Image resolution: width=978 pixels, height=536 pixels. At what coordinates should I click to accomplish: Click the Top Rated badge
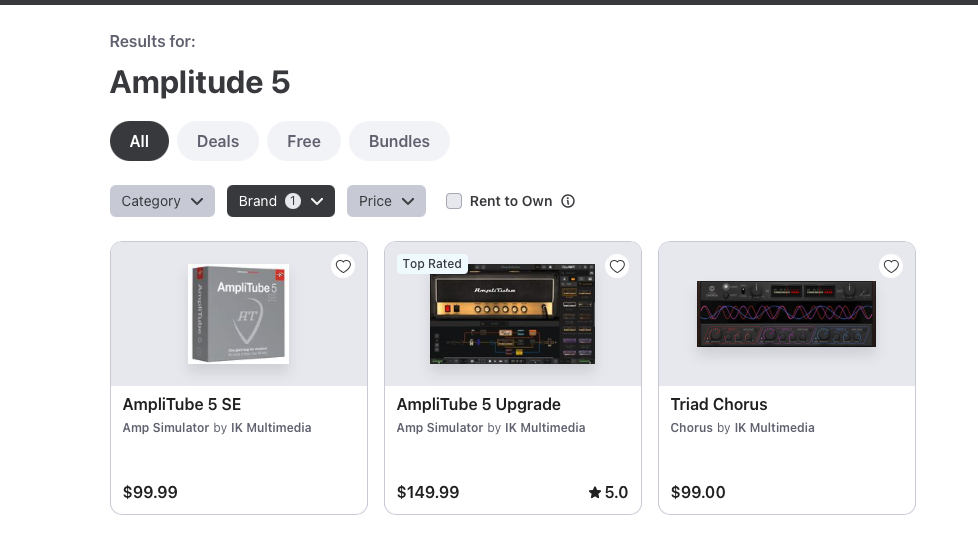pyautogui.click(x=432, y=264)
